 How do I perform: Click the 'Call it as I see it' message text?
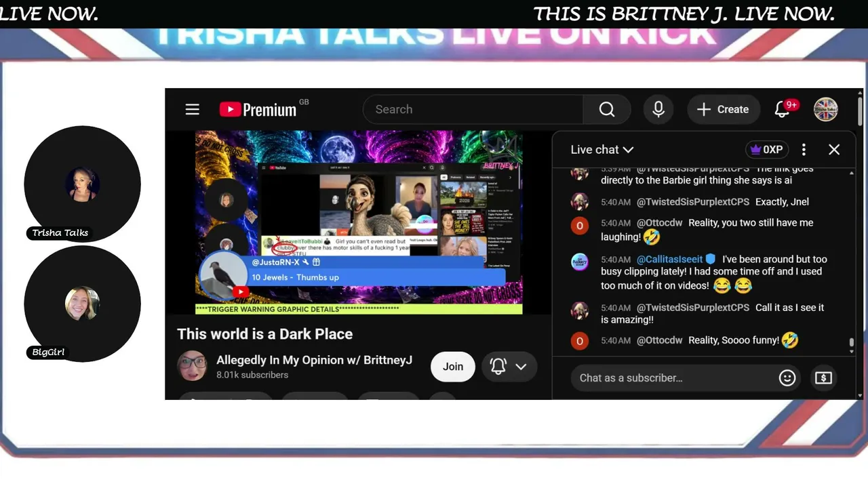[712, 314]
